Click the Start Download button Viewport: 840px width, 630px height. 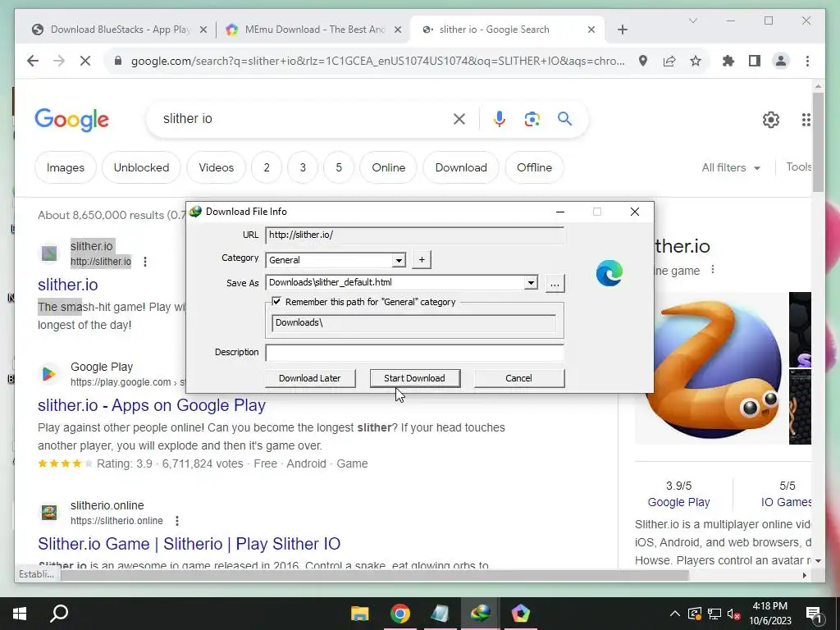pyautogui.click(x=414, y=378)
